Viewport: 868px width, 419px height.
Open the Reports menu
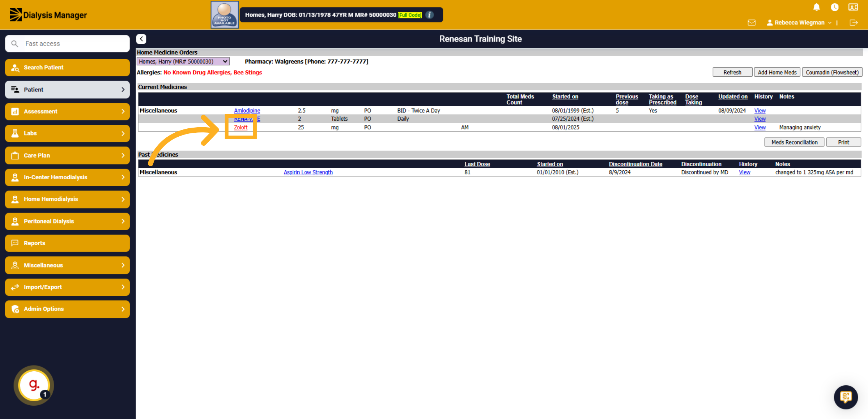pyautogui.click(x=68, y=243)
